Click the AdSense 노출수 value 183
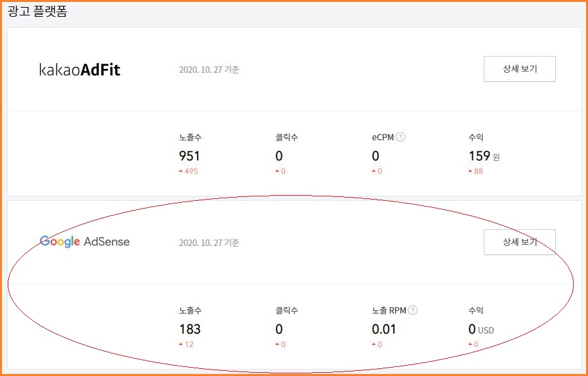 (x=190, y=329)
